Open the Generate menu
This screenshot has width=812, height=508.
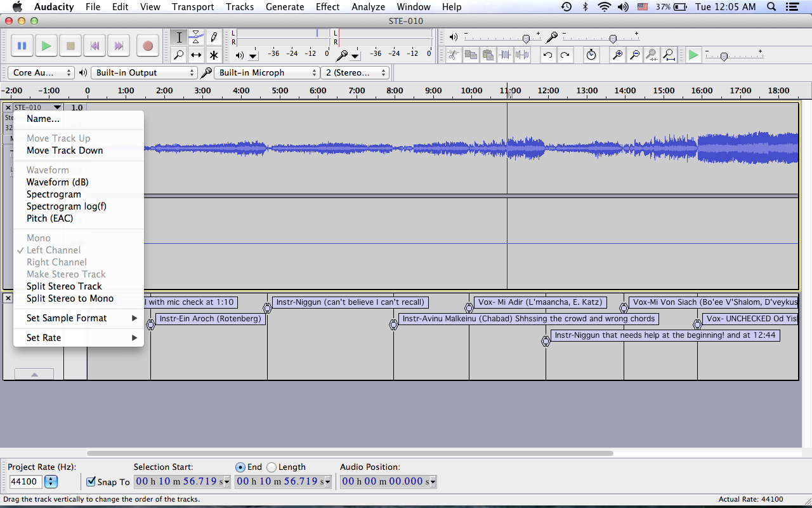[x=285, y=7]
